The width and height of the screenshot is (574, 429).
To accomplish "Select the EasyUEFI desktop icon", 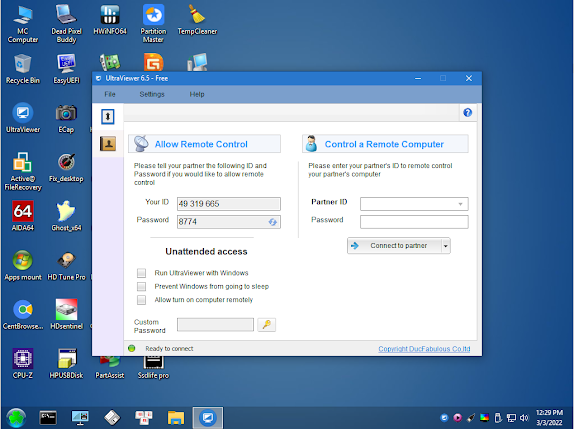I will [x=66, y=69].
